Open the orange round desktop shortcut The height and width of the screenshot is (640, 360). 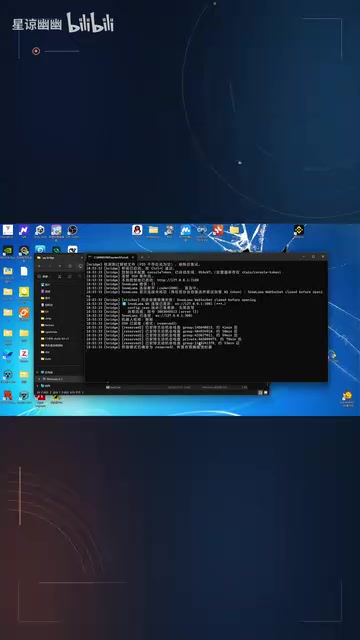pyautogui.click(x=24, y=312)
